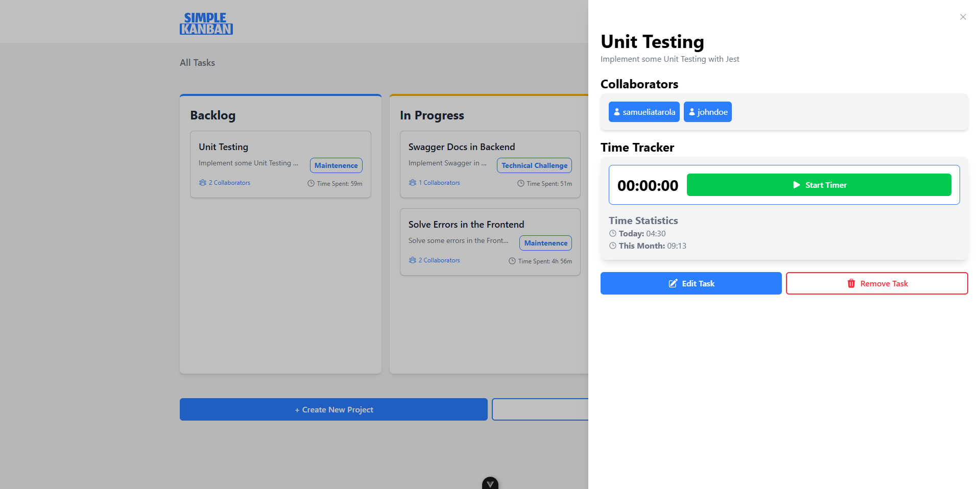Click 1 Collaborators on Swagger Docs card
The image size is (980, 489).
tap(439, 183)
